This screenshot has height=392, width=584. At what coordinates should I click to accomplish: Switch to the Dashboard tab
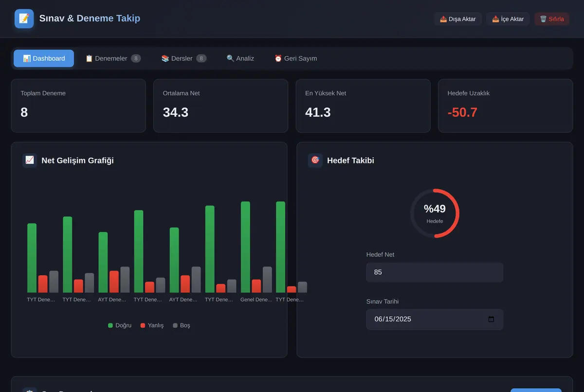44,58
